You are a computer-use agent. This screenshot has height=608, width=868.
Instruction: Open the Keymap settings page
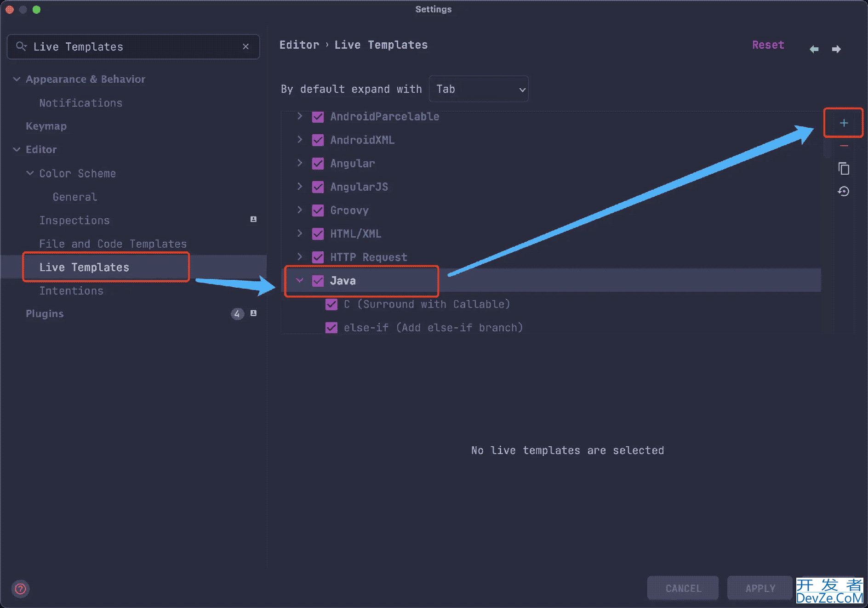point(46,126)
